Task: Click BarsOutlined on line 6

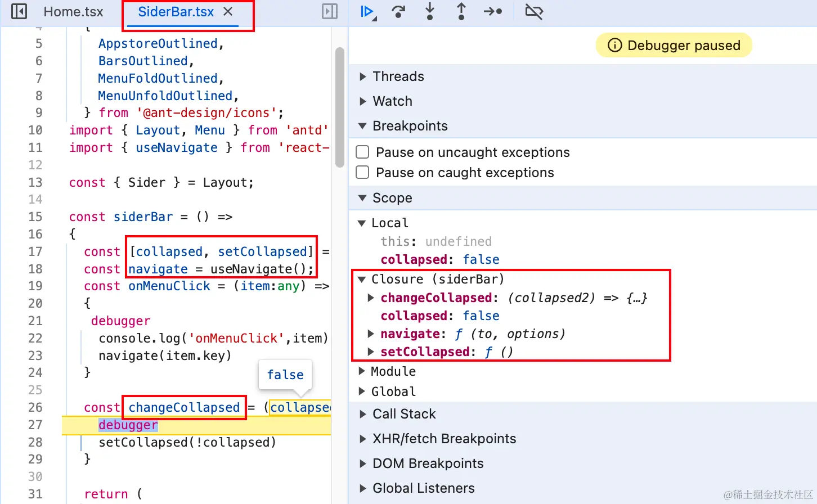Action: (x=143, y=61)
